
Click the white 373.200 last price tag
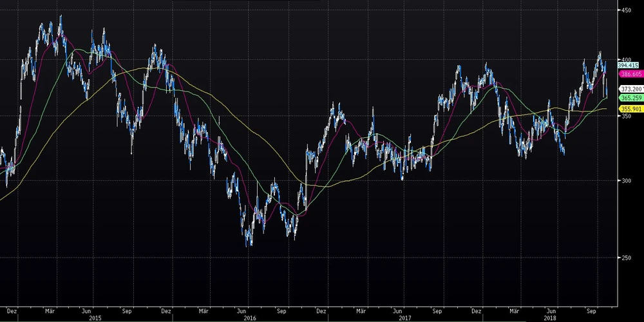click(629, 89)
